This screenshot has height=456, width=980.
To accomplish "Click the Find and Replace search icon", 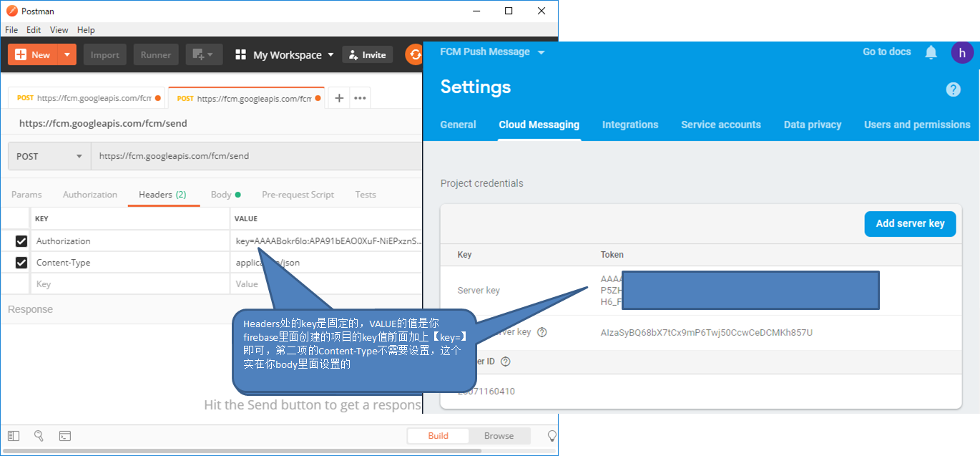I will pos(39,436).
